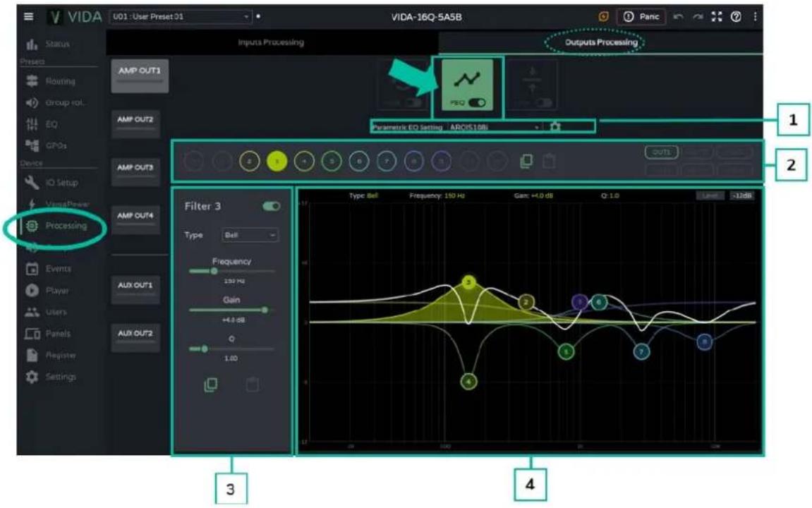The width and height of the screenshot is (812, 508).
Task: Click the redo arrow in header
Action: (x=698, y=16)
